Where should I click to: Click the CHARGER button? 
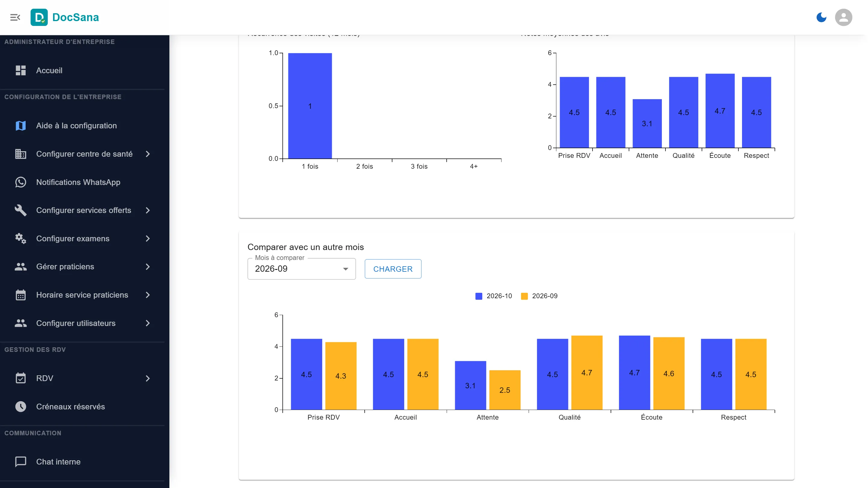pos(393,269)
